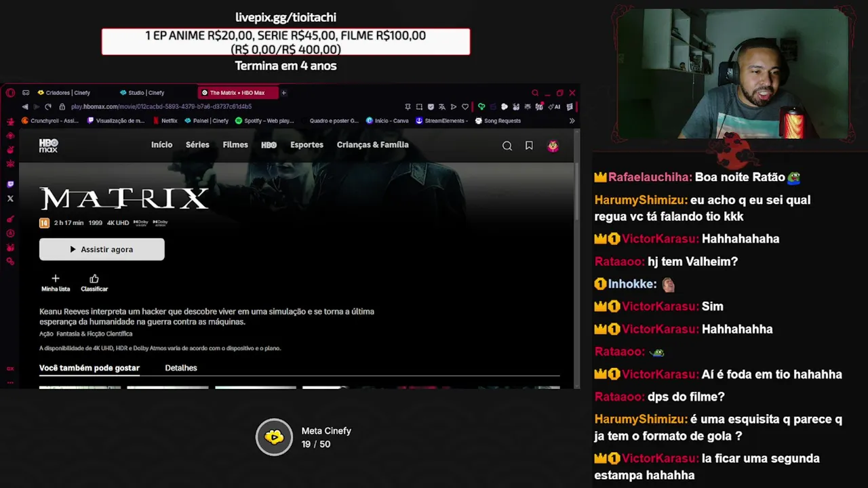
Task: Open Esportes in HBO Max navigation
Action: [x=307, y=145]
